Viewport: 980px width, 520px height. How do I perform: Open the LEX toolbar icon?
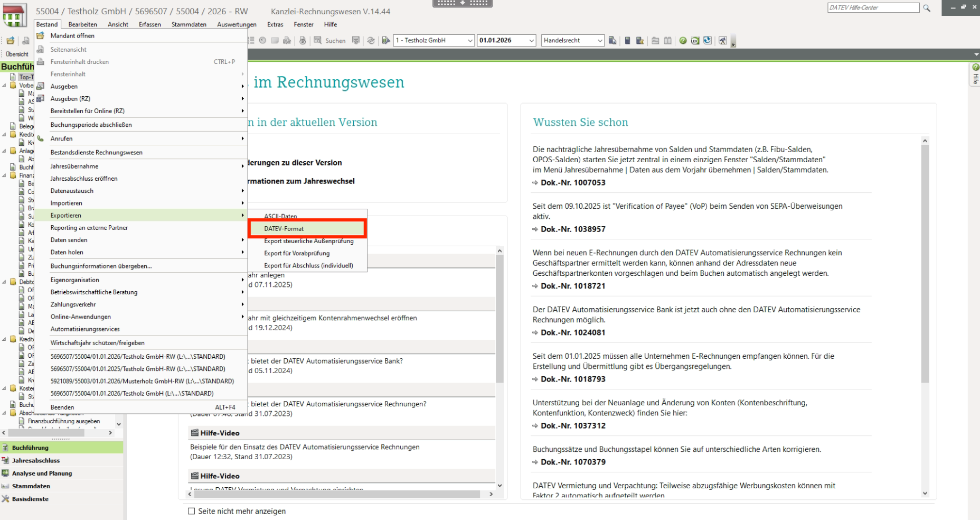coord(695,41)
